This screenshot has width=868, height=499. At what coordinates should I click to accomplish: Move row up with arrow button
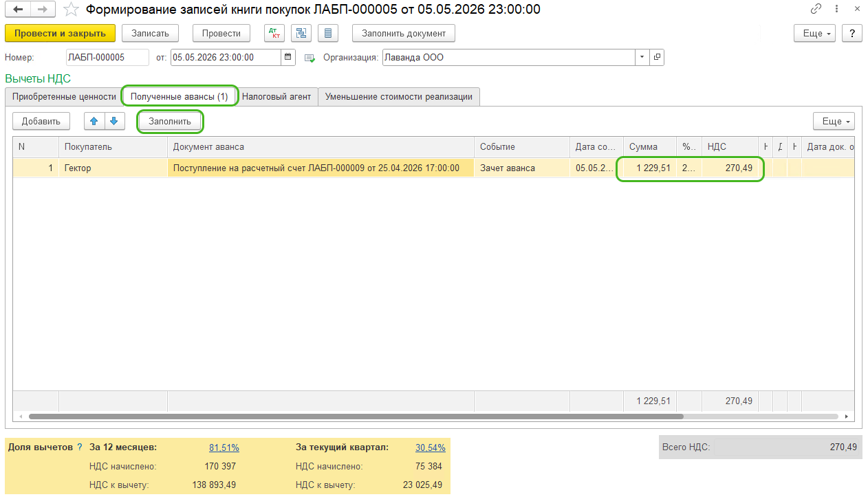(x=94, y=121)
